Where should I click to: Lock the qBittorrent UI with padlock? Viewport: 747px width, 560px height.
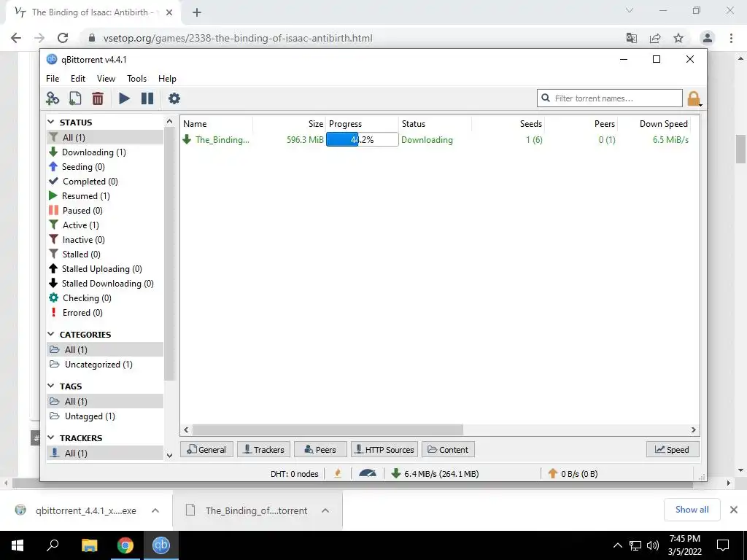(x=694, y=98)
